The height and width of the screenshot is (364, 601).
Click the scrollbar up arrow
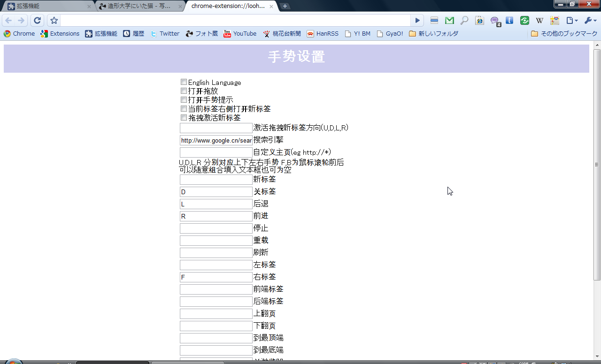tap(597, 45)
